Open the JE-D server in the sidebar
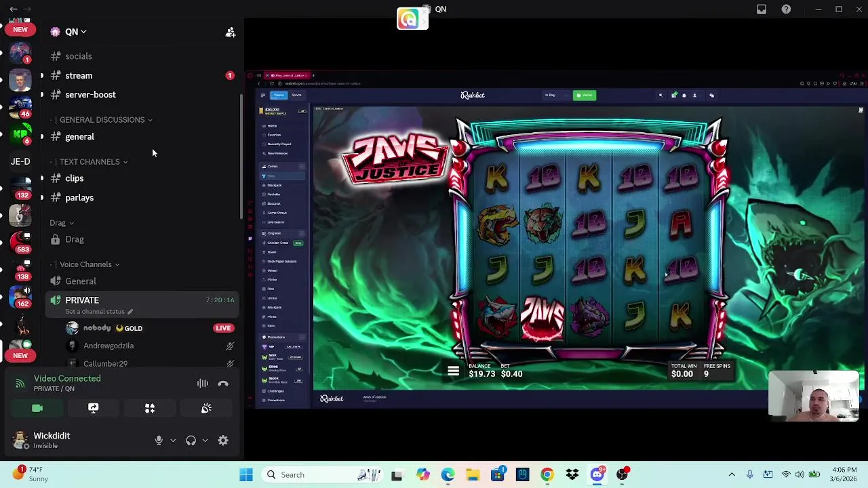This screenshot has width=868, height=488. click(20, 161)
